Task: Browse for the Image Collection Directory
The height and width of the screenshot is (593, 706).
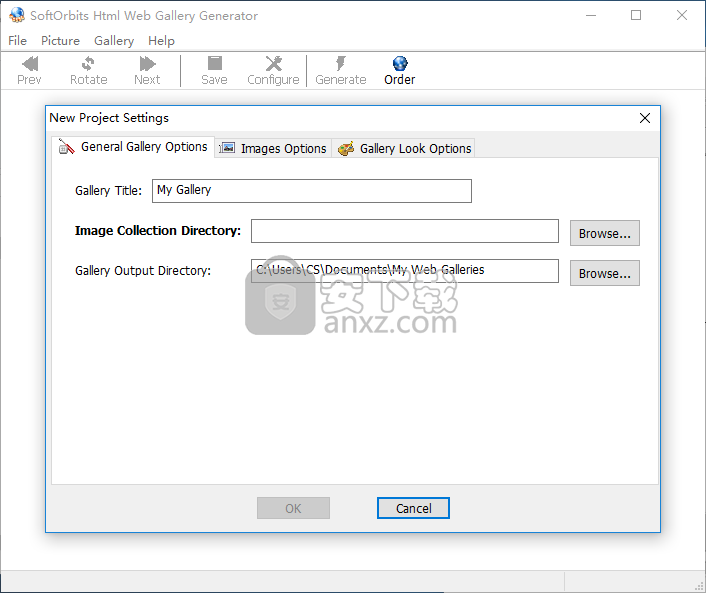Action: (x=605, y=233)
